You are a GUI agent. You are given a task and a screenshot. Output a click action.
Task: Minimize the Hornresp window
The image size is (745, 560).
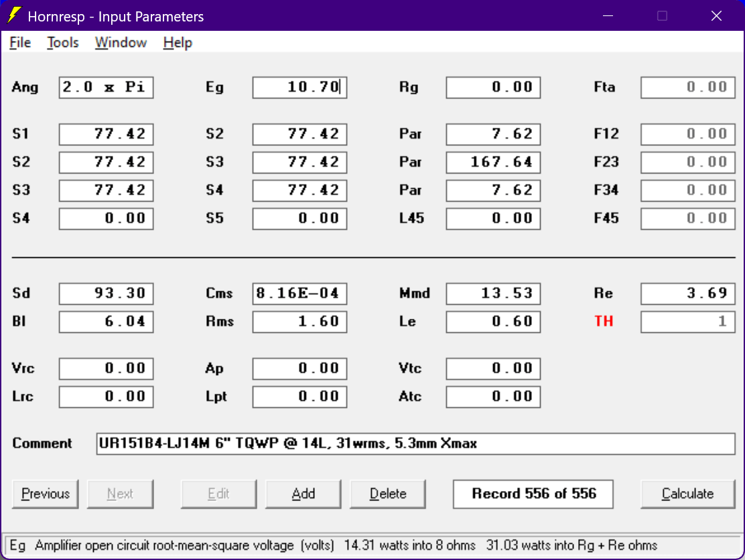[x=608, y=15]
